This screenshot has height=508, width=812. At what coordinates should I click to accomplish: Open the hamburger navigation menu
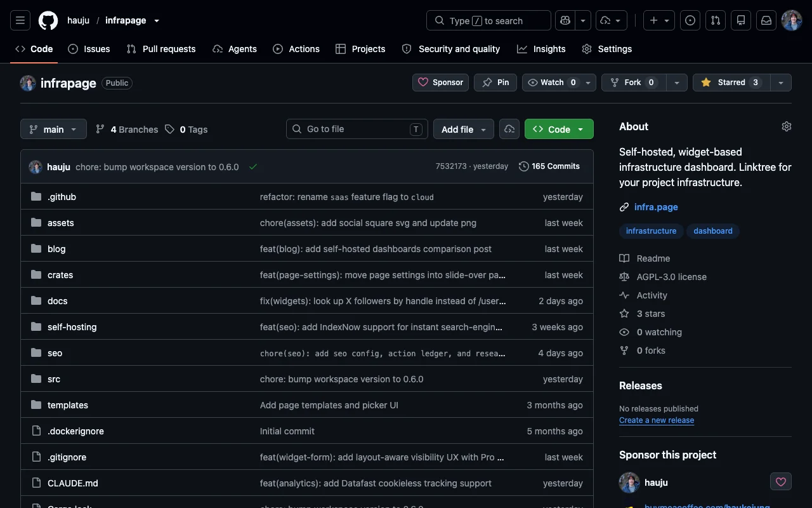[20, 20]
